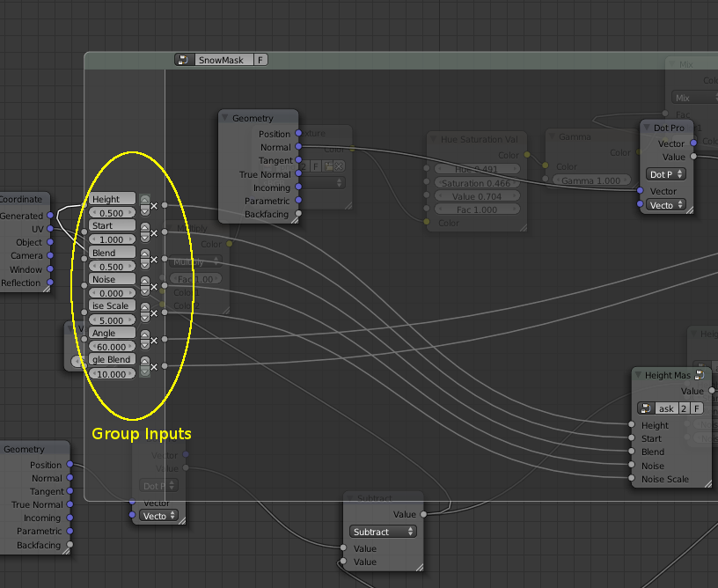
Task: Collapse the Dot Product node
Action: coord(647,128)
